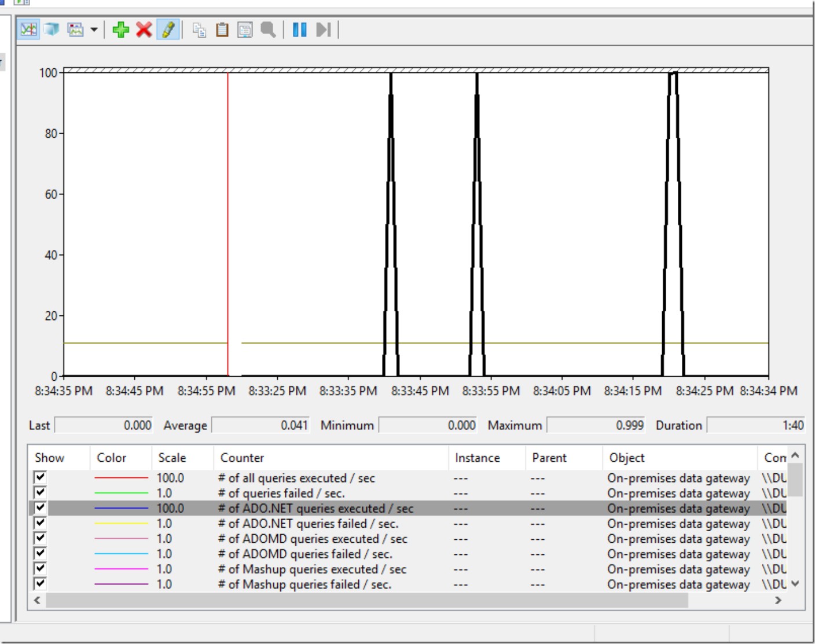The height and width of the screenshot is (644, 815).
Task: Click the Update Data step icon
Action: [x=323, y=30]
